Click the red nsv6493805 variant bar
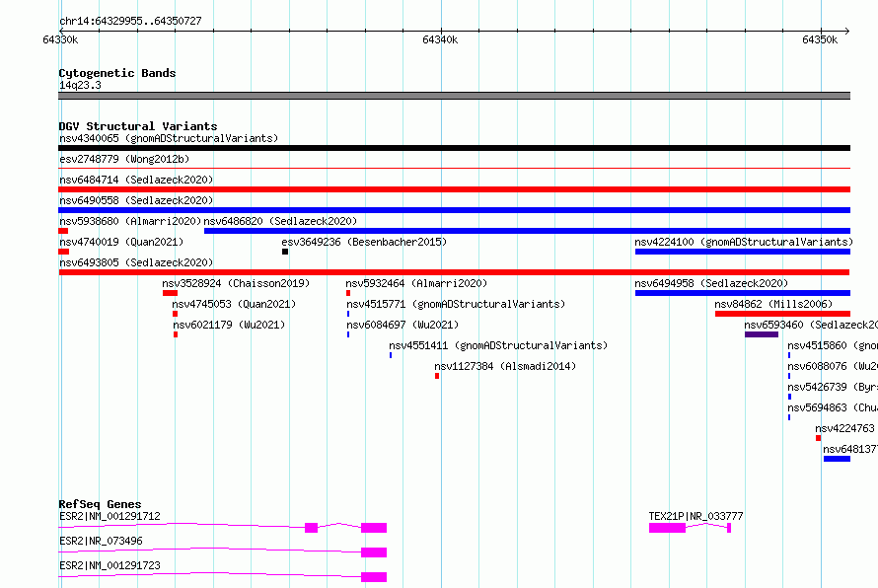Screen dimensions: 878x588 (454, 272)
